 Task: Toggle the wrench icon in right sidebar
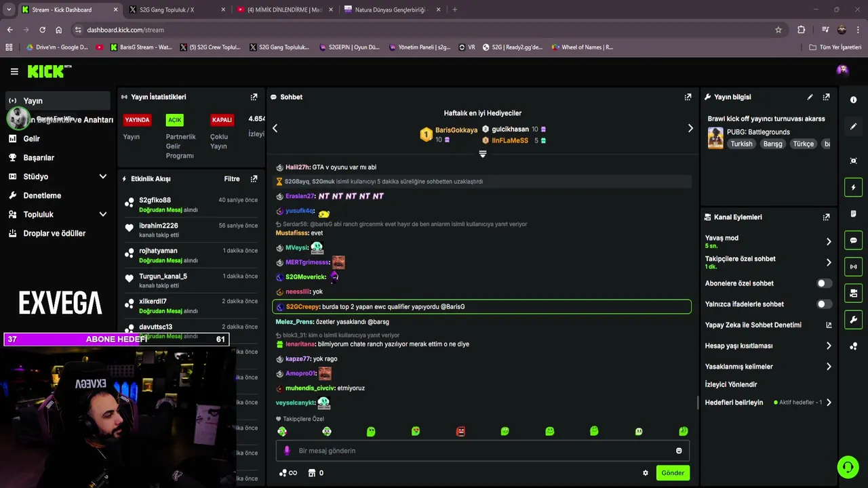pyautogui.click(x=853, y=319)
